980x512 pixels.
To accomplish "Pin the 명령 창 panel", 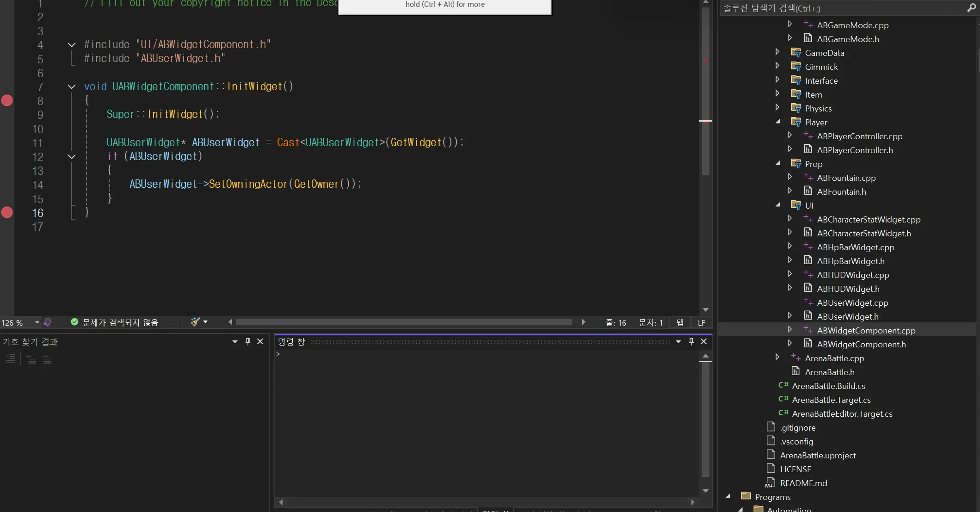I will coord(691,342).
